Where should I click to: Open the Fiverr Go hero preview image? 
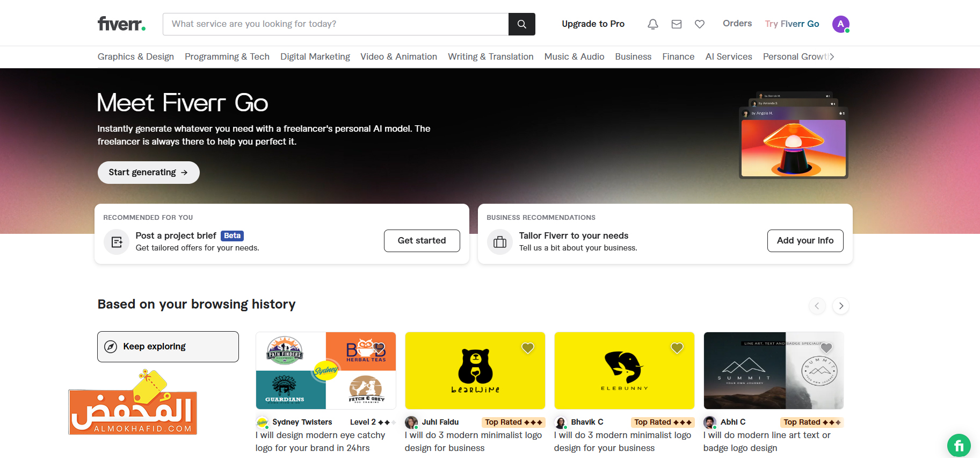point(794,135)
